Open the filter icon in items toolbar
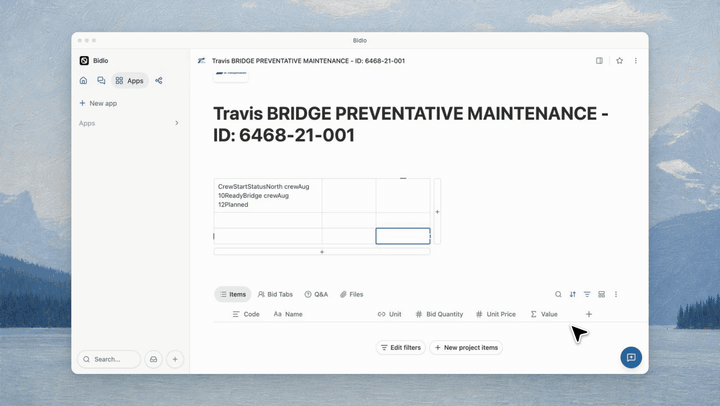The height and width of the screenshot is (406, 720). [x=587, y=294]
